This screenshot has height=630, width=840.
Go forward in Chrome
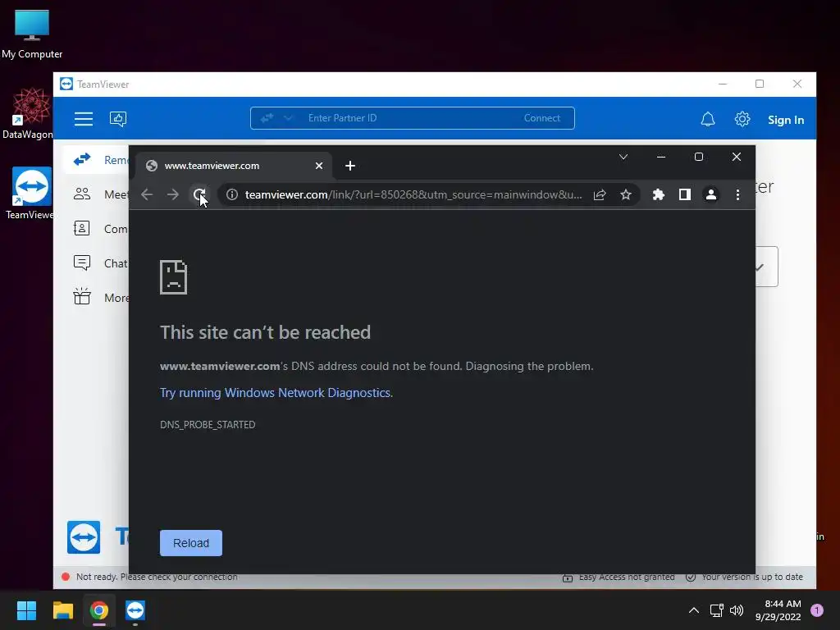172,194
